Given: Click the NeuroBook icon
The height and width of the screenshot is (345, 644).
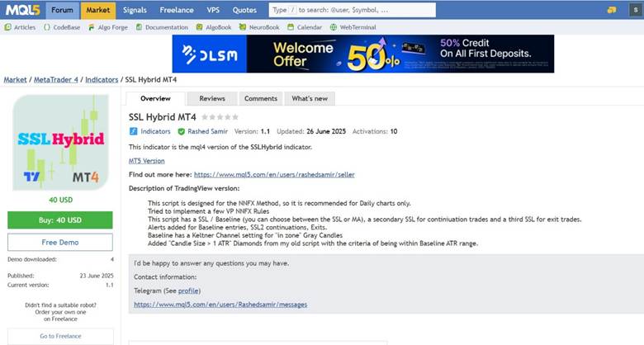Looking at the screenshot, I should [243, 27].
